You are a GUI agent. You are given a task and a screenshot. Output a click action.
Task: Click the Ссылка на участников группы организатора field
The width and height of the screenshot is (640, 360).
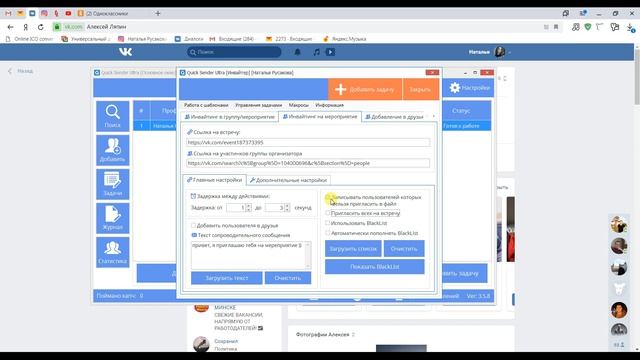308,163
